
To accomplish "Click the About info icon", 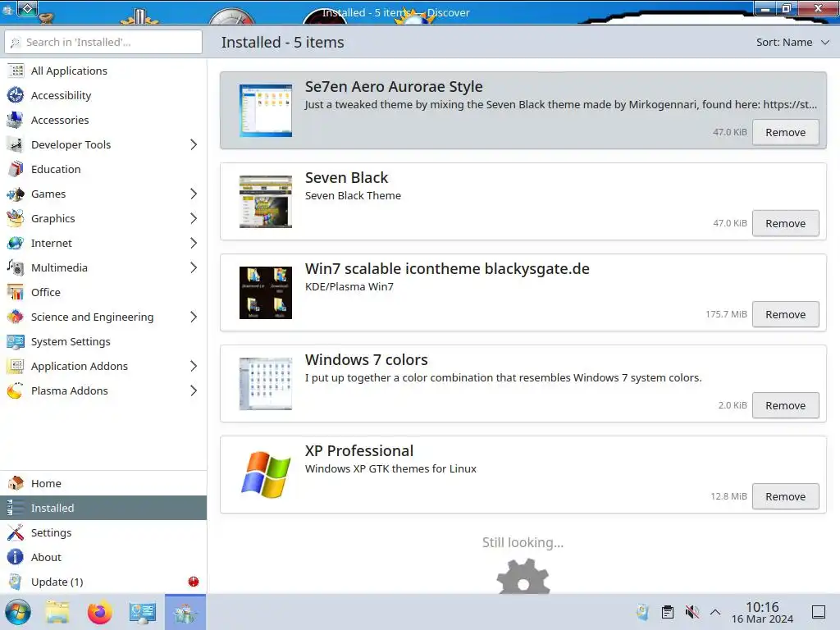I will (16, 557).
